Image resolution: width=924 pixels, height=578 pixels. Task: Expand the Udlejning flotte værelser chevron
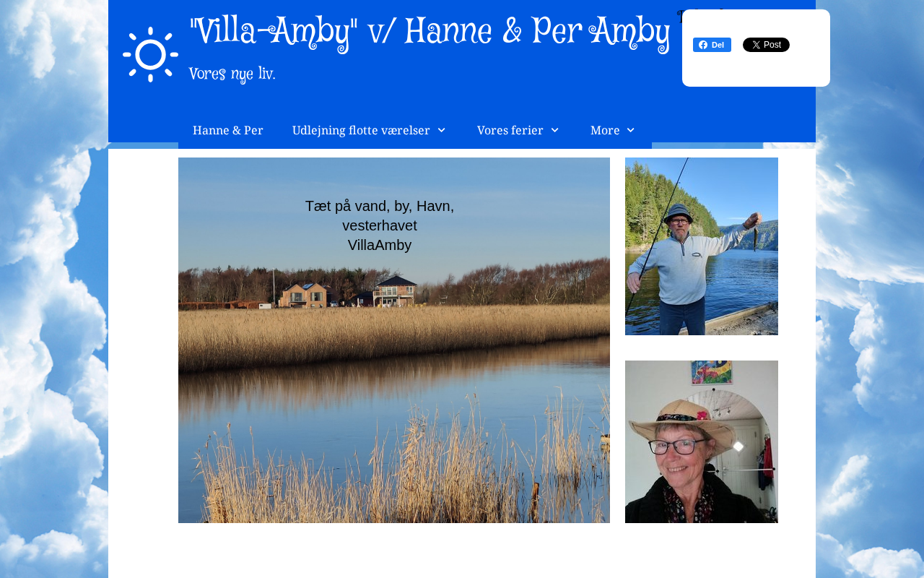[x=441, y=130]
